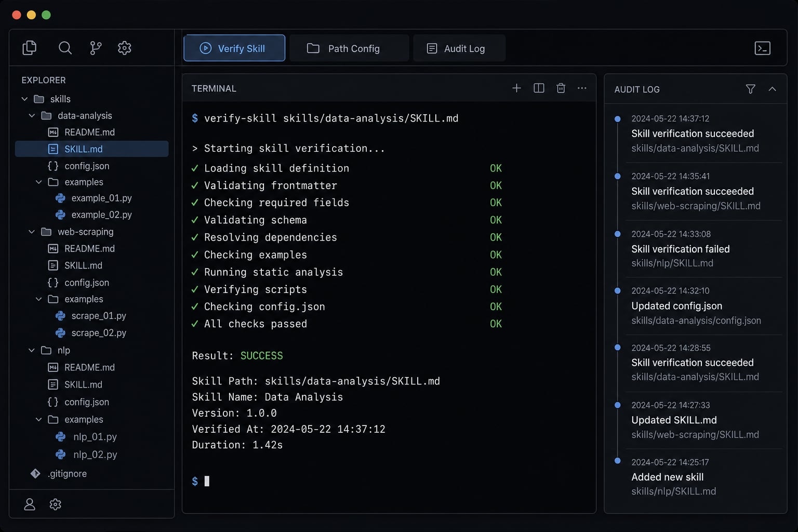Collapse the Audit Log panel

click(772, 89)
